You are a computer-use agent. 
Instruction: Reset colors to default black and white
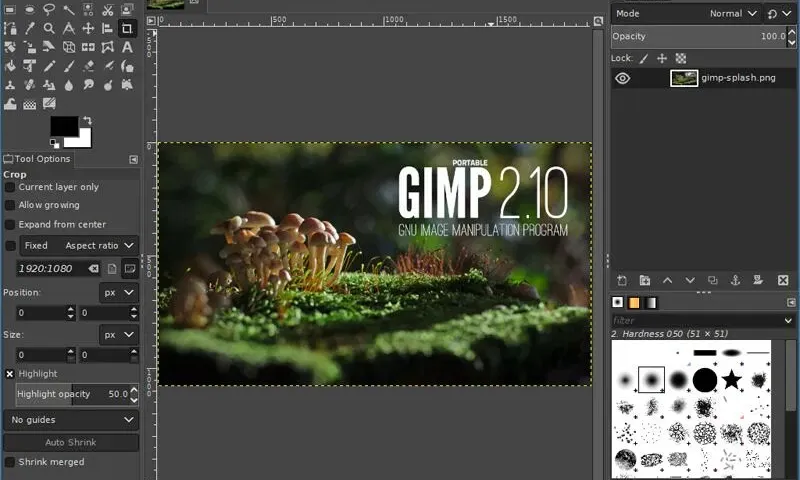coord(55,143)
